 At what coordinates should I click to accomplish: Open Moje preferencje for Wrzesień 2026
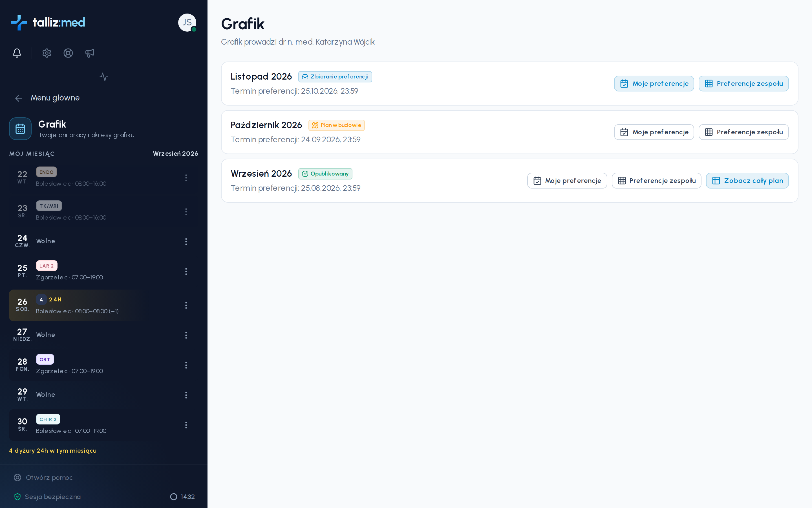point(567,180)
